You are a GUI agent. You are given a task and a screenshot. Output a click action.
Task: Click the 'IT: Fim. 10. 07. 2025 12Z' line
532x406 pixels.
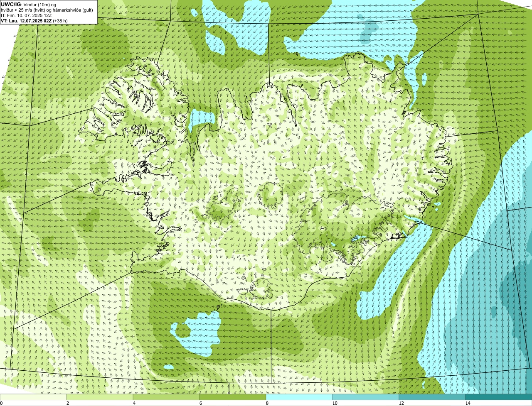[27, 15]
